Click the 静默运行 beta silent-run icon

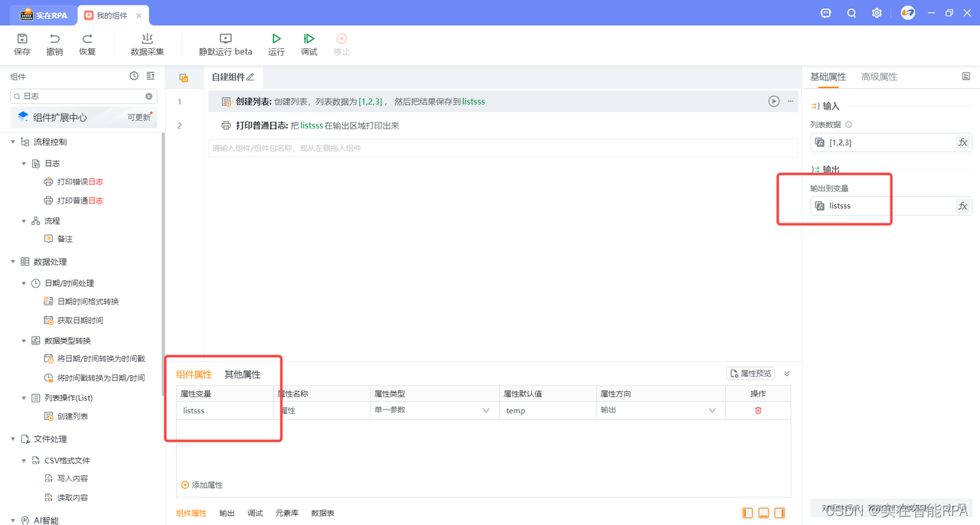225,39
